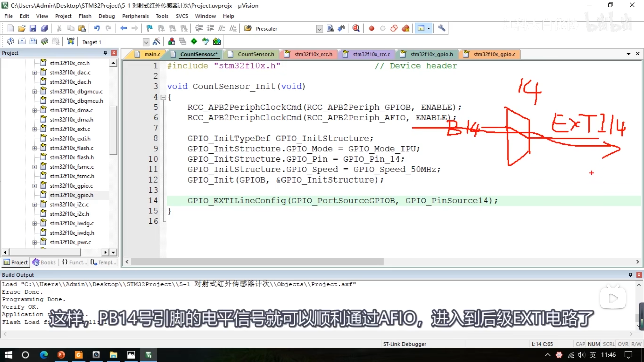Open Options for Target magic wand
The image size is (644, 362).
click(156, 41)
